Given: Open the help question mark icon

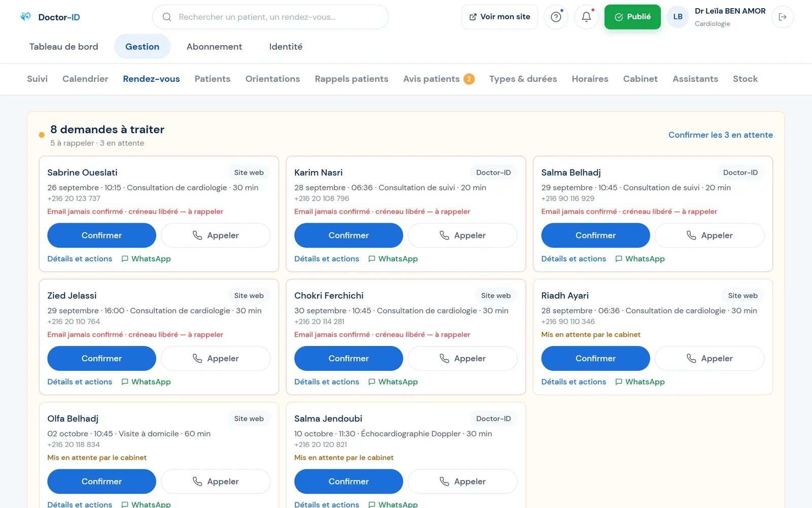Looking at the screenshot, I should click(x=556, y=17).
